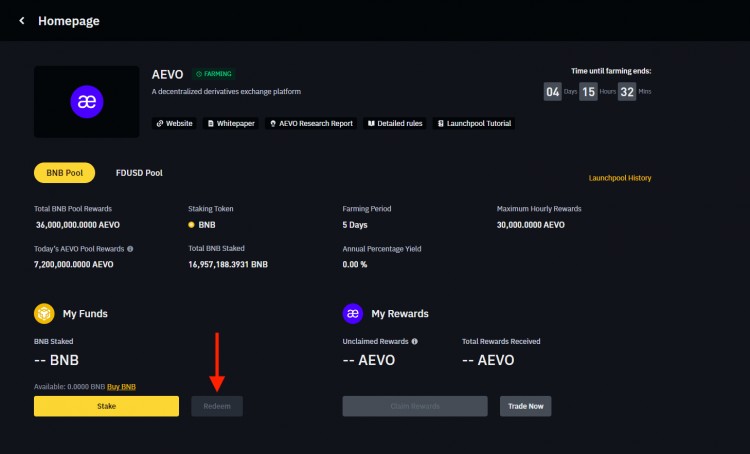Screen dimensions: 750x454
Task: Click the book icon on Detailed rules
Action: tap(371, 123)
